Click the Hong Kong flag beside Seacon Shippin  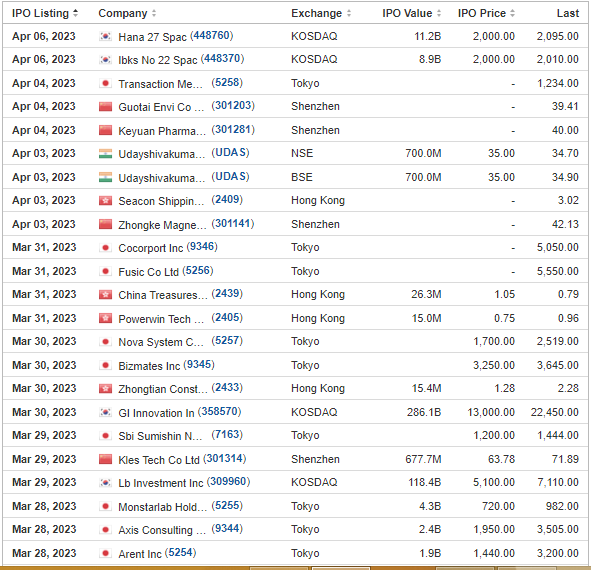105,201
